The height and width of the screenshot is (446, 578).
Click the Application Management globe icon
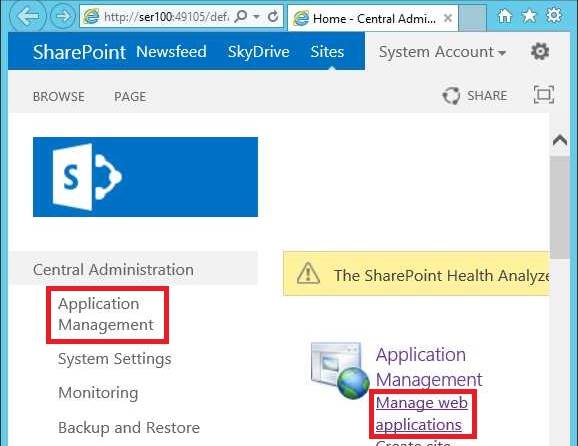click(340, 370)
